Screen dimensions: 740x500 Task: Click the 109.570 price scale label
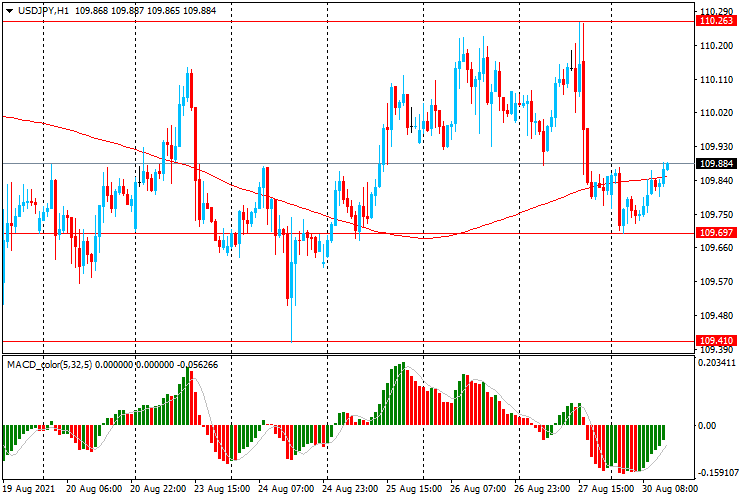pyautogui.click(x=716, y=282)
